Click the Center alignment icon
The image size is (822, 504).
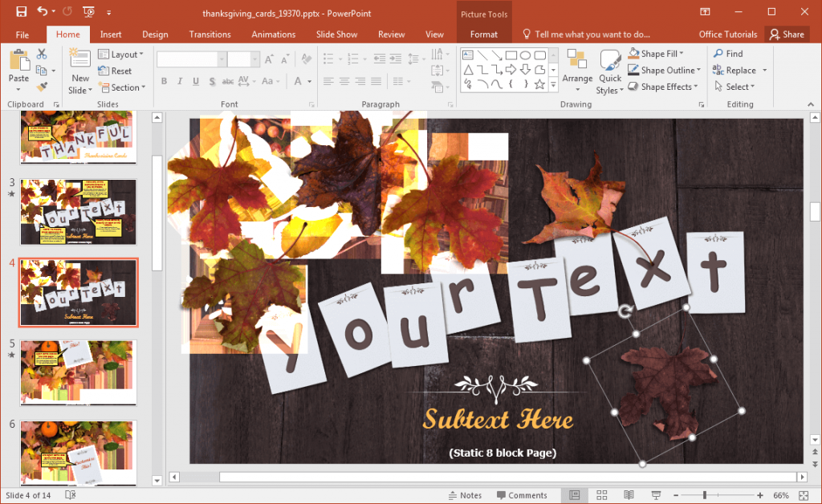click(x=343, y=79)
